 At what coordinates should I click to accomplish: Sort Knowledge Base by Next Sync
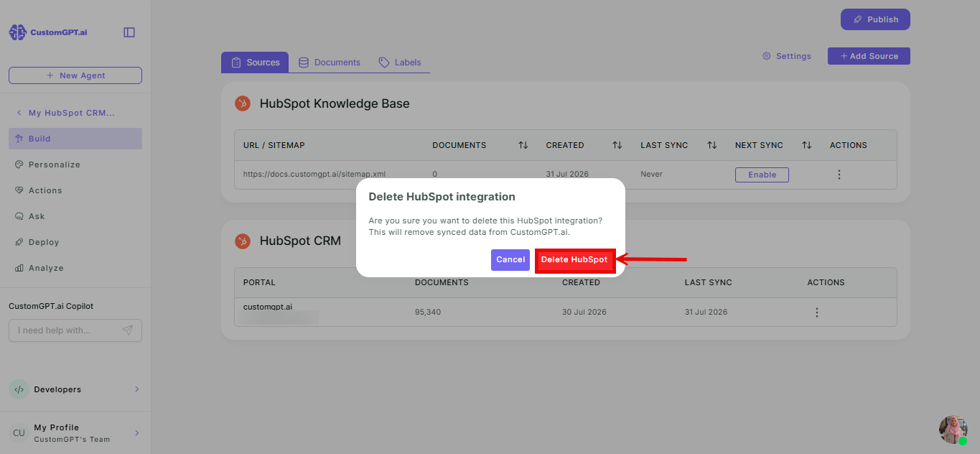(x=806, y=145)
